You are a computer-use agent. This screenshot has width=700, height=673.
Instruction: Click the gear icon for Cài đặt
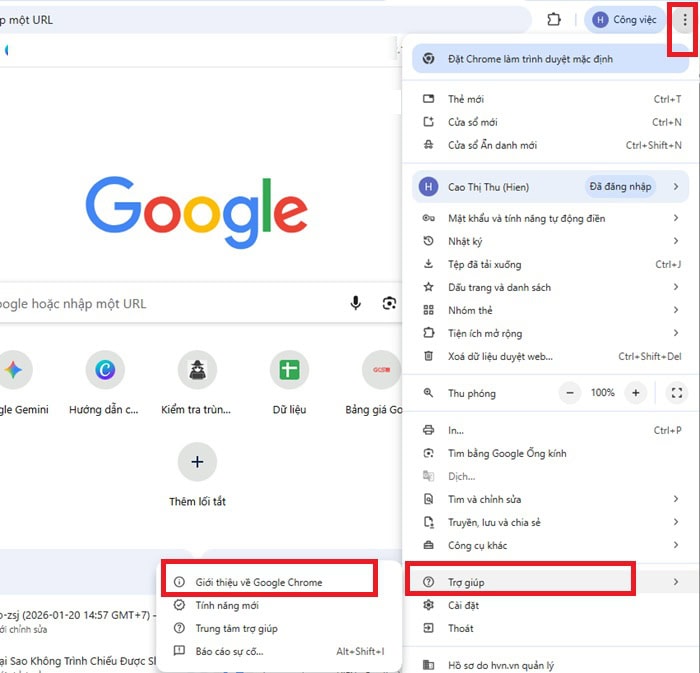coord(428,605)
